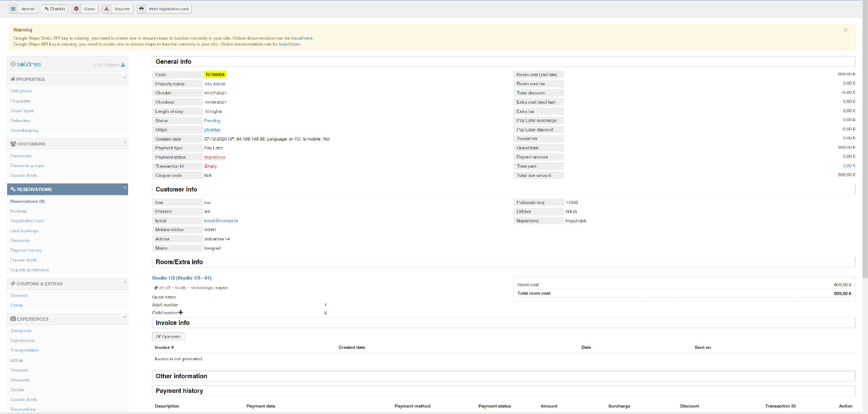This screenshot has width=868, height=414.
Task: Dismiss the Google Maps warning banner
Action: tap(845, 30)
